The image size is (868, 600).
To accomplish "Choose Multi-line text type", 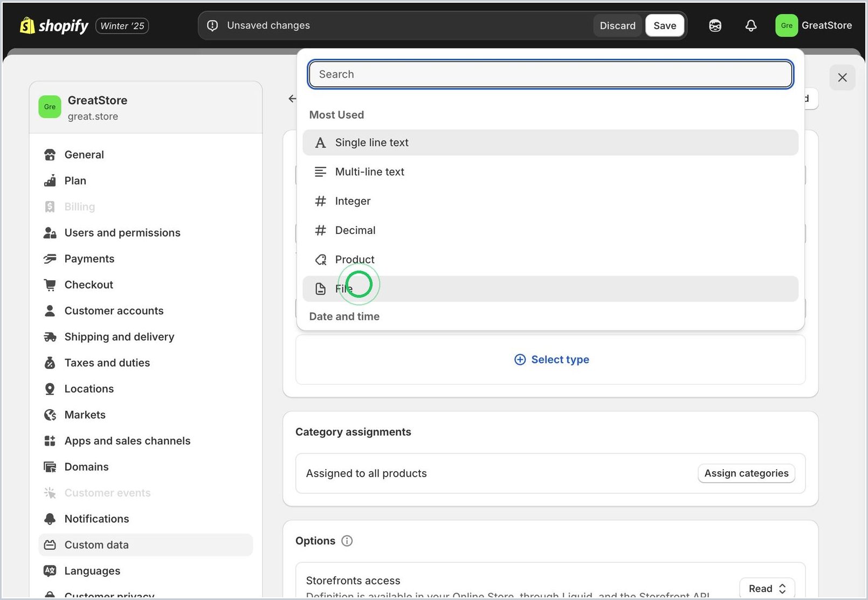I will [550, 172].
